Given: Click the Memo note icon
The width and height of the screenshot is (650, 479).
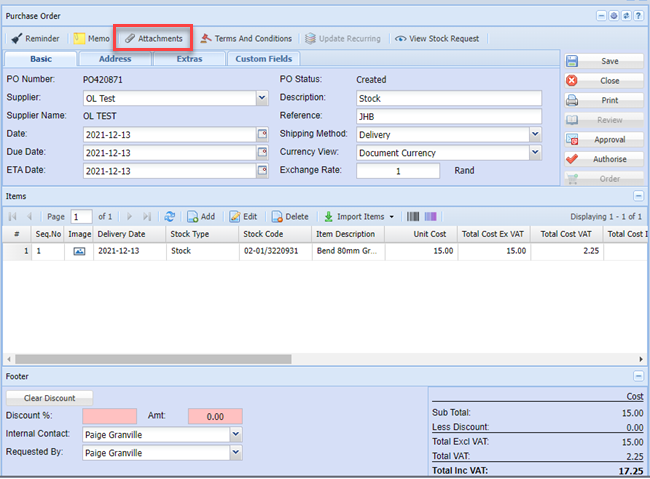Looking at the screenshot, I should [x=79, y=39].
